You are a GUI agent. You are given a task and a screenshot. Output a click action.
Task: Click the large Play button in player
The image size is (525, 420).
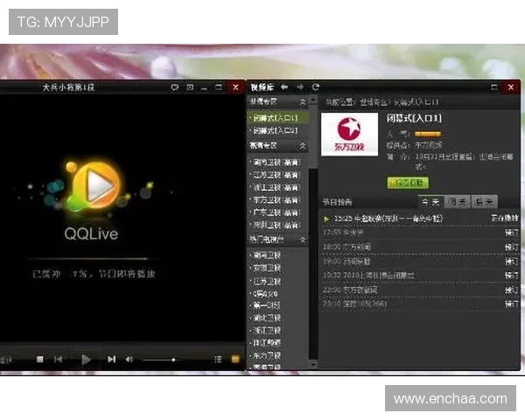pyautogui.click(x=86, y=360)
